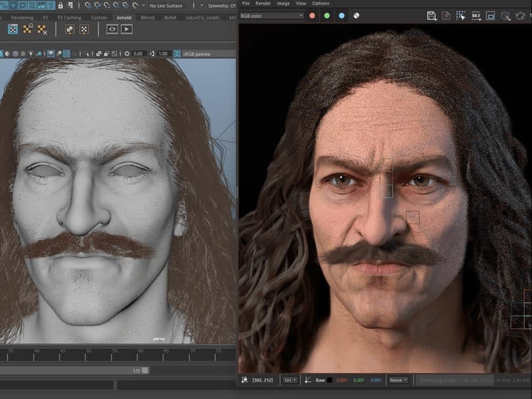This screenshot has height=399, width=532.
Task: Open the Options menu in RenderView
Action: pyautogui.click(x=321, y=3)
